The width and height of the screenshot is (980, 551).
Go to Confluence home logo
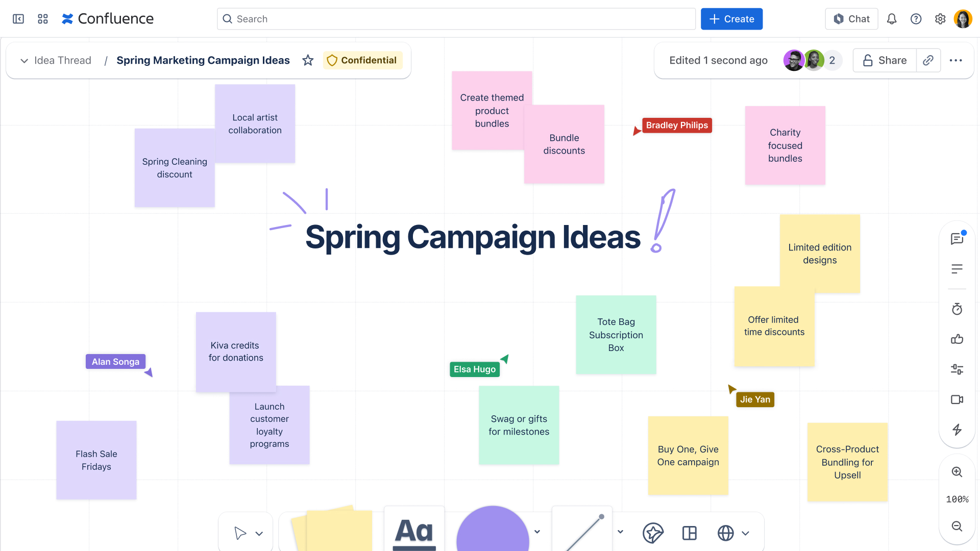click(x=108, y=19)
